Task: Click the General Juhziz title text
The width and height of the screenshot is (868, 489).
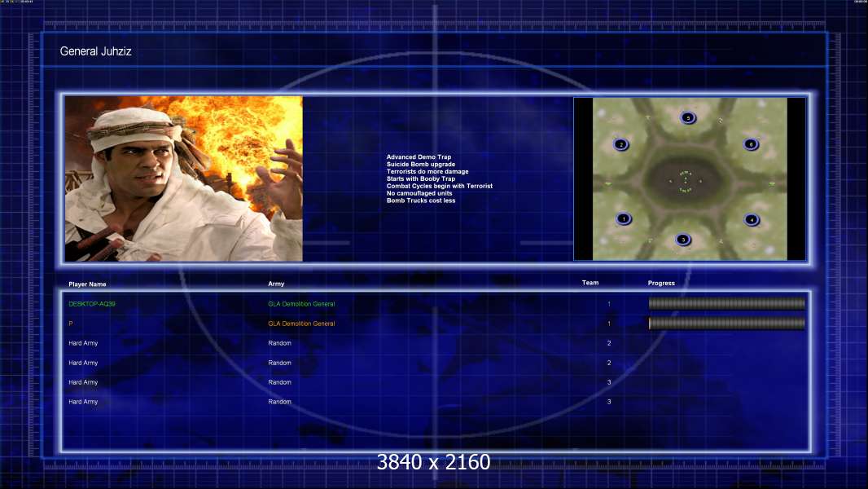Action: point(96,51)
